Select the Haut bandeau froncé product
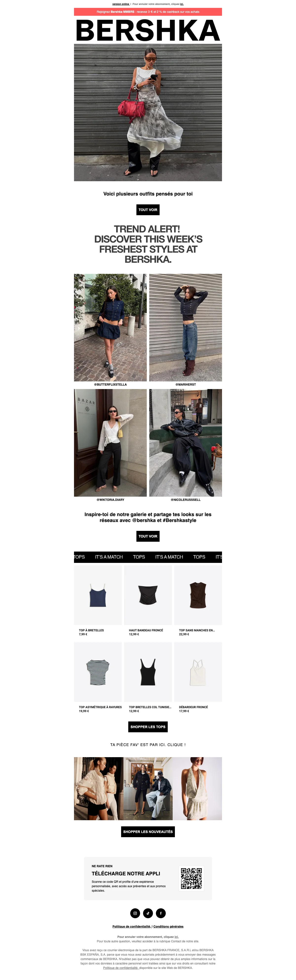Viewport: 296px width, 980px height. [148, 601]
